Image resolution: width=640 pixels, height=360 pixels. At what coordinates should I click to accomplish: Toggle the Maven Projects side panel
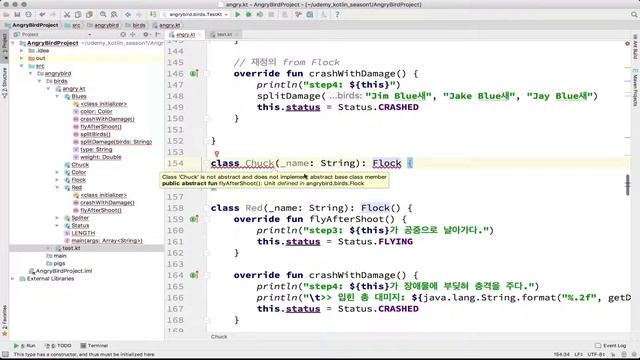(635, 88)
